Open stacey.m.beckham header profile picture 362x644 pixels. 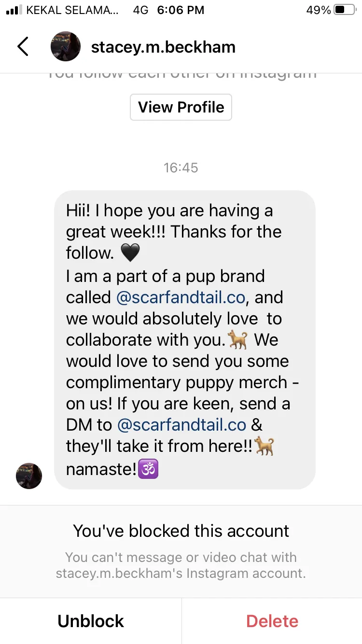click(66, 46)
